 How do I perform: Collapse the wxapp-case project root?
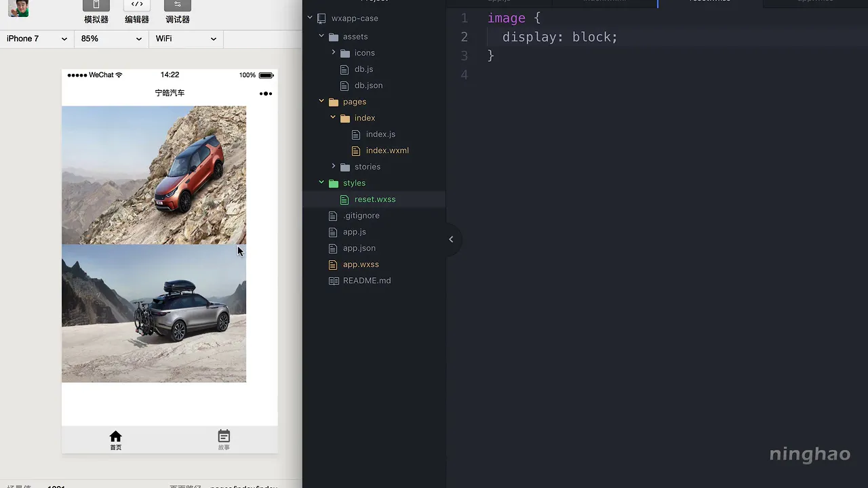pos(310,18)
